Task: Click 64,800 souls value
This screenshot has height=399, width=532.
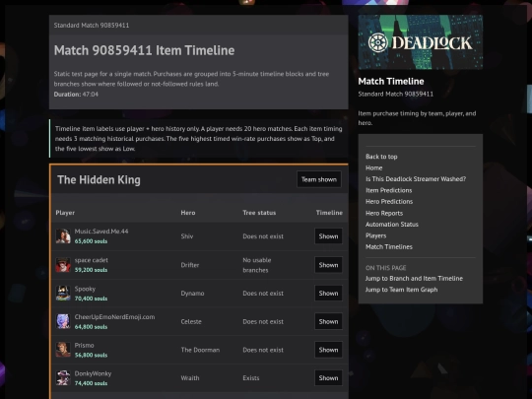Action: (91, 327)
